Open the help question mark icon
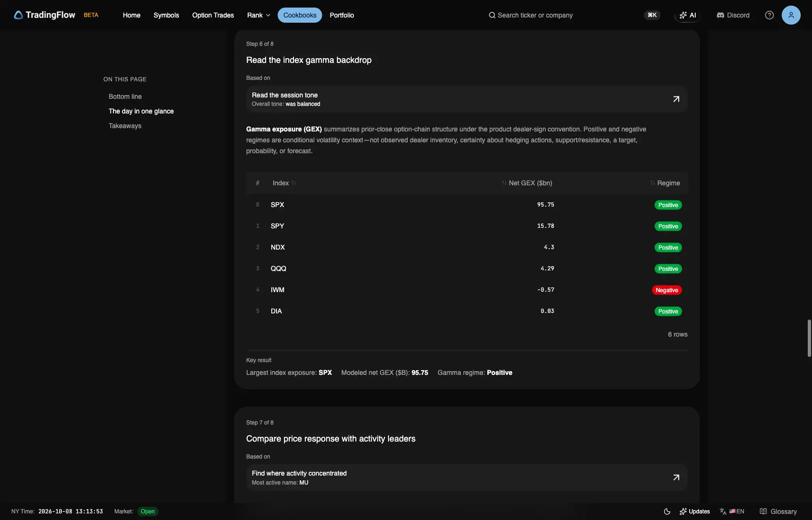Viewport: 812px width, 520px height. [769, 15]
